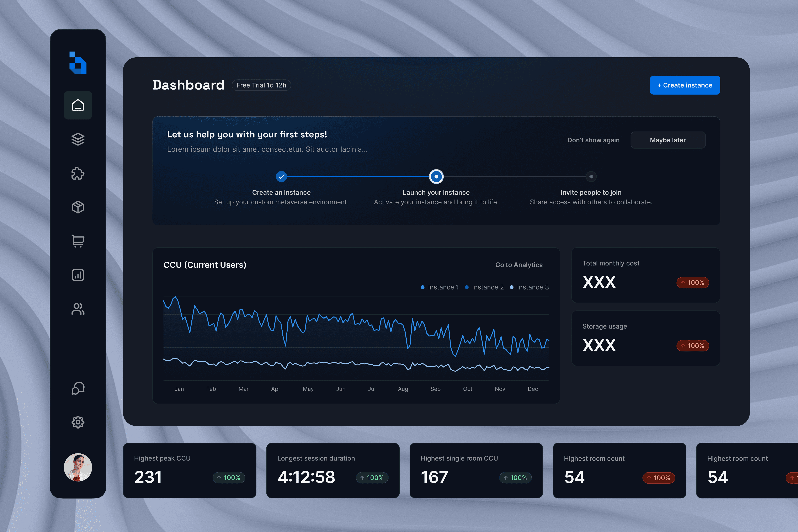Open the bar chart analytics icon
Viewport: 798px width, 532px height.
[78, 275]
